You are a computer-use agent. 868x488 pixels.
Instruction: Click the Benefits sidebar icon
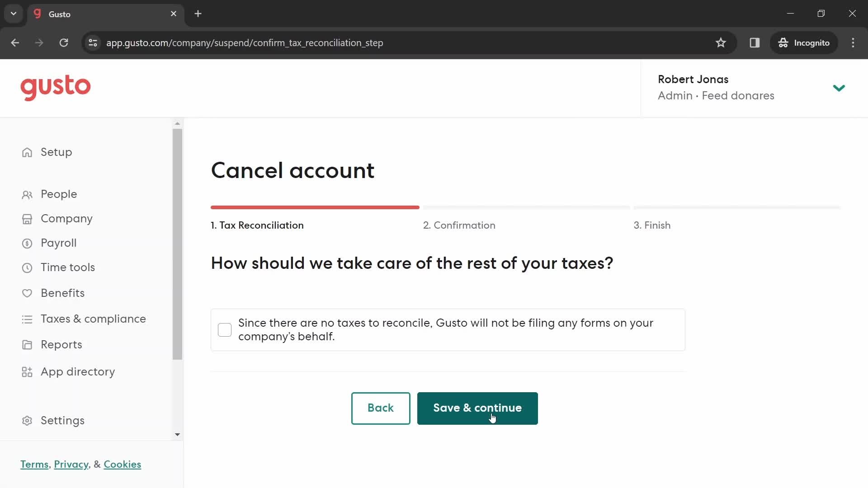coord(28,293)
